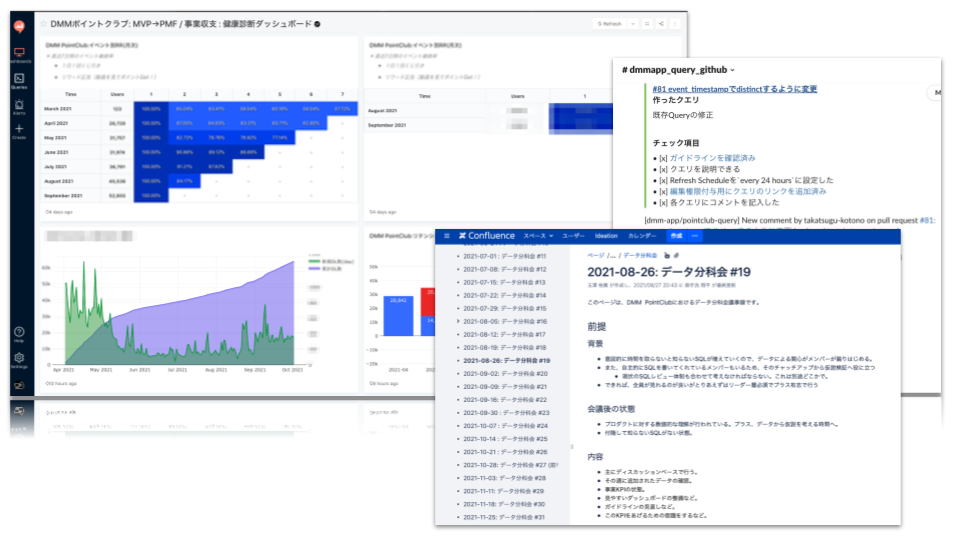Viewport: 960px width, 540px height.
Task: Select current page 2021-08-26: データ分科会 #19
Action: 506,361
